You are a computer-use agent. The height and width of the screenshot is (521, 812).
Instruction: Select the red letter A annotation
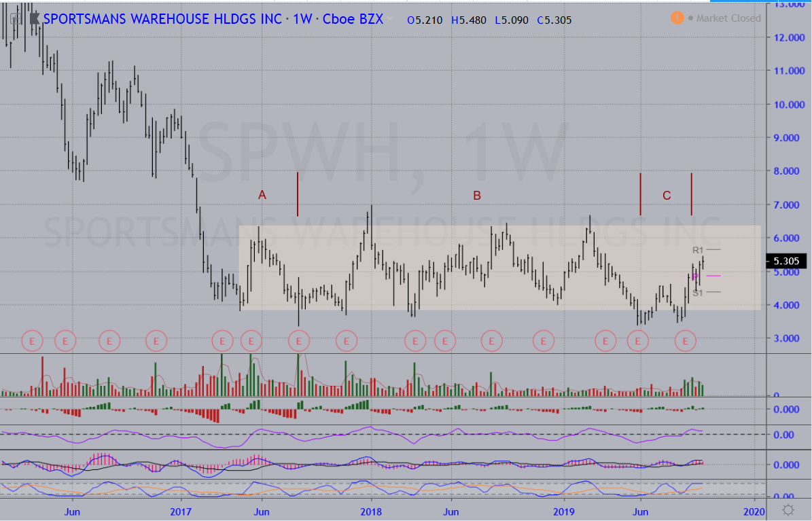262,196
